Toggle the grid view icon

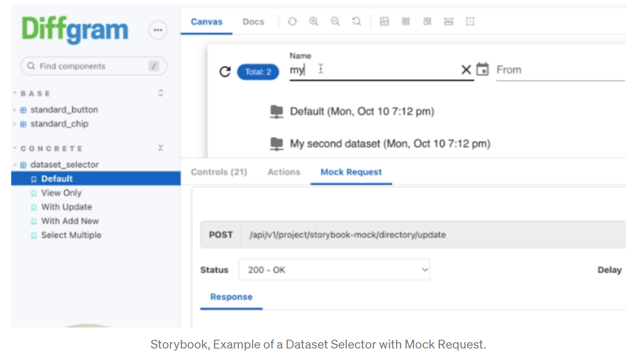pyautogui.click(x=405, y=21)
